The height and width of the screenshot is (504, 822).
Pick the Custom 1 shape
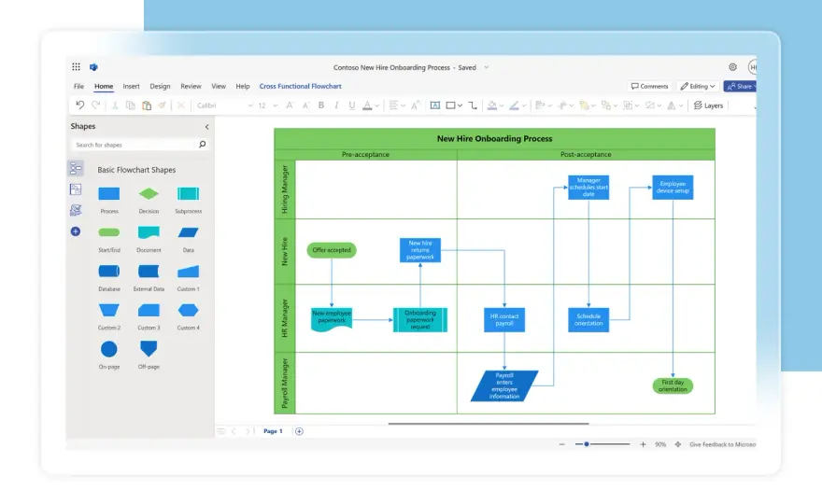(188, 271)
